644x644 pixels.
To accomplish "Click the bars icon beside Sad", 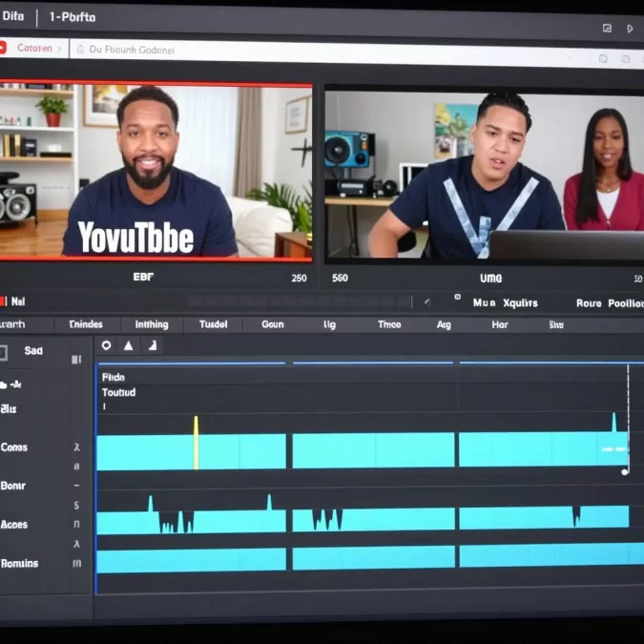I will [76, 360].
